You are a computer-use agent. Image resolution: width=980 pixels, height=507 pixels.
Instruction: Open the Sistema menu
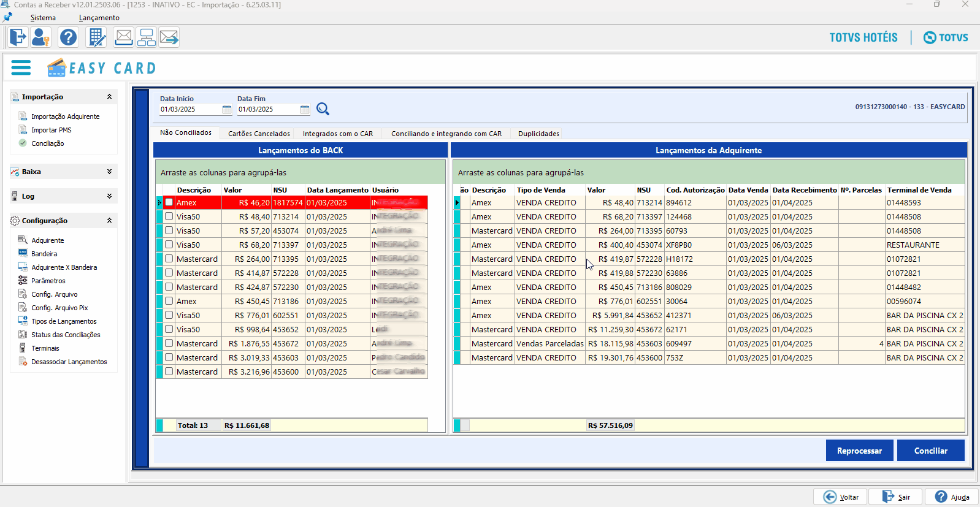coord(43,18)
